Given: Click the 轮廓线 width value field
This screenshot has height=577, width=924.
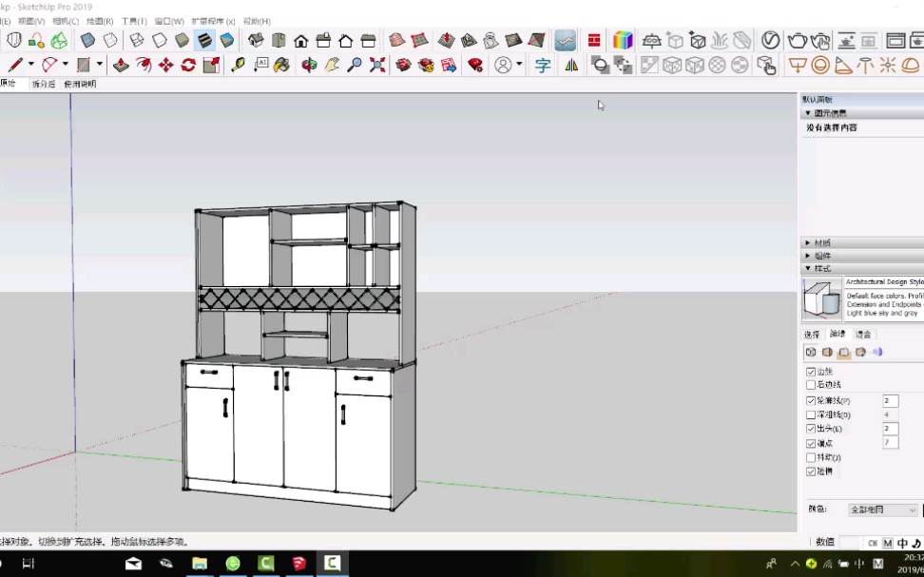Looking at the screenshot, I should (x=890, y=400).
